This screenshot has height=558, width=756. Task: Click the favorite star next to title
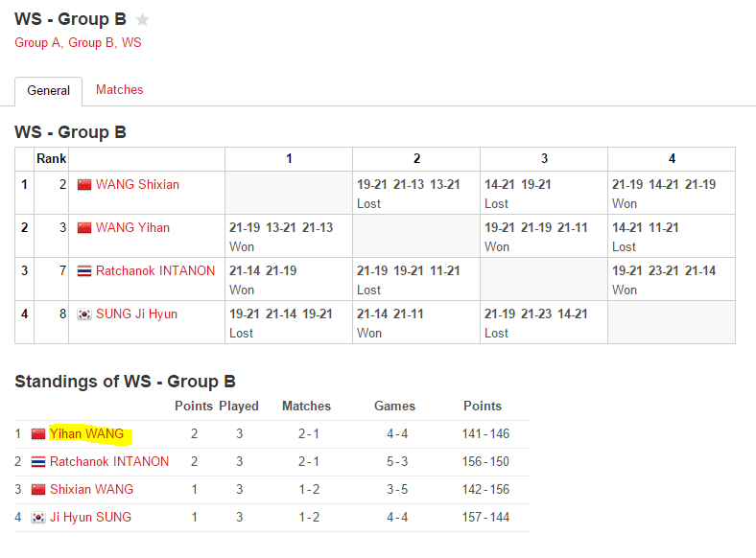click(x=142, y=20)
